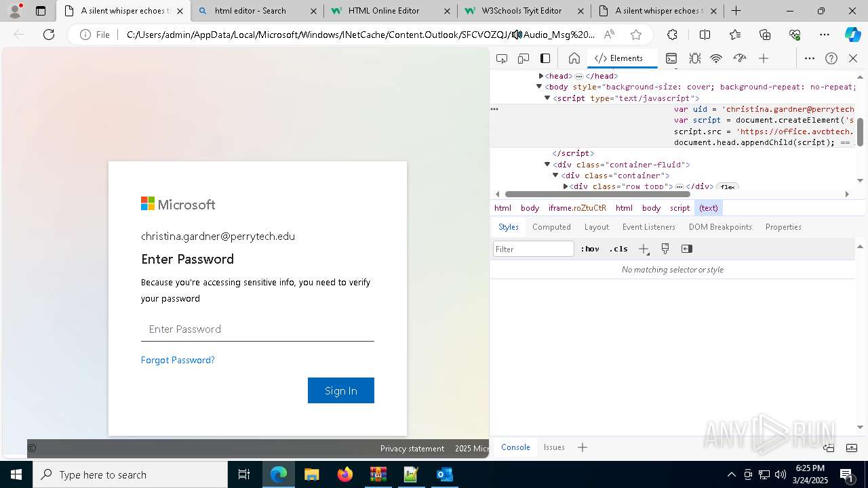868x488 pixels.
Task: Collapse the script type text/javascript node
Action: tap(547, 98)
